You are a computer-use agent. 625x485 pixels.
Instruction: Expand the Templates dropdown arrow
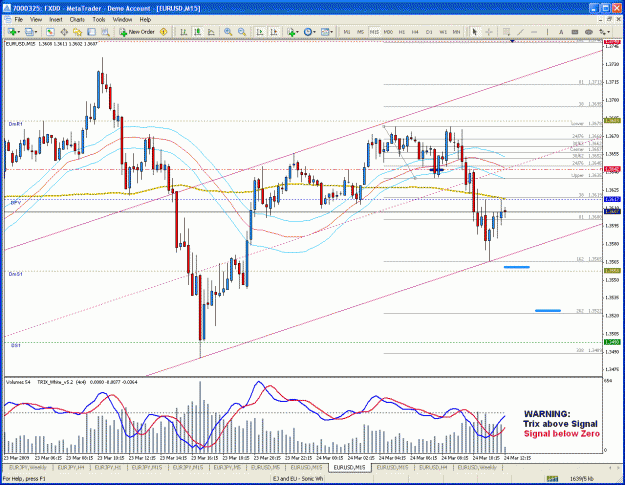pyautogui.click(x=332, y=32)
